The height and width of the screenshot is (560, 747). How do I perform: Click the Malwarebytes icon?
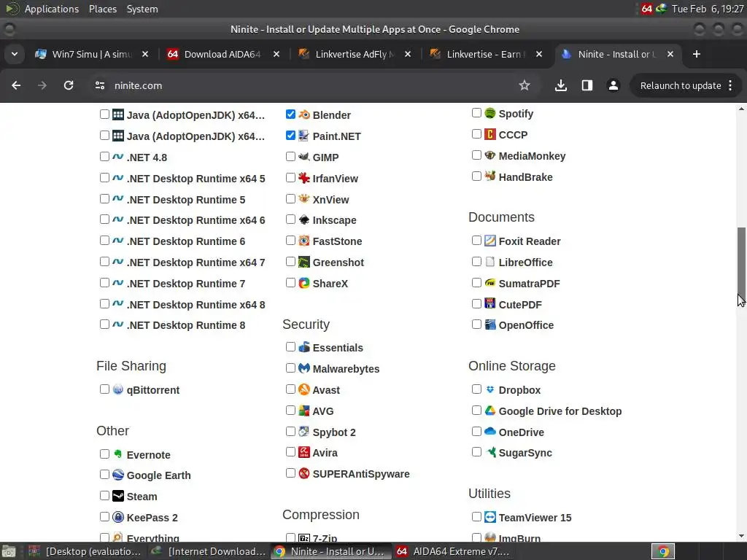pos(304,368)
